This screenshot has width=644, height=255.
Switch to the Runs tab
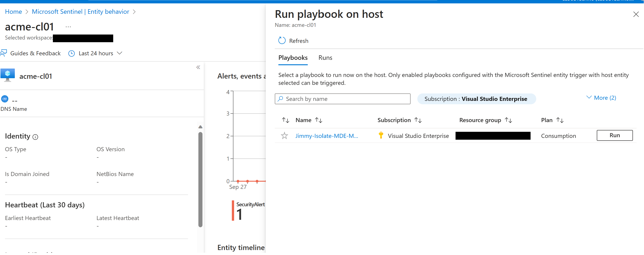coord(325,58)
